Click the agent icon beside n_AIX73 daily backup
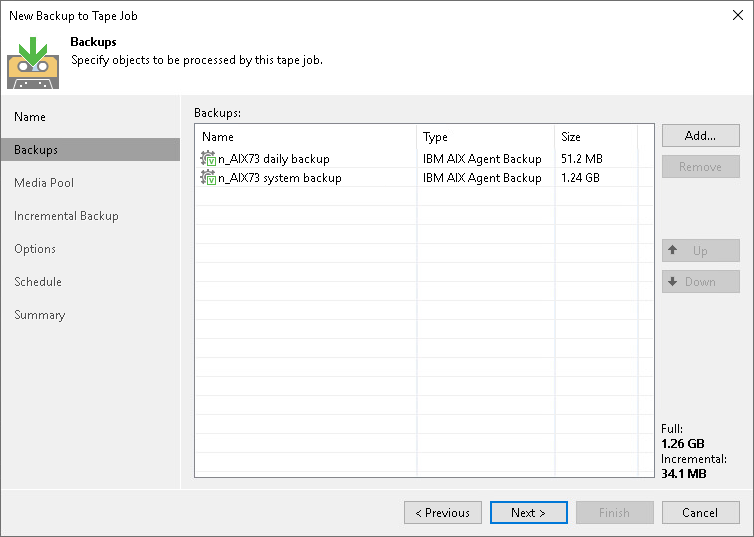This screenshot has width=754, height=537. 208,158
